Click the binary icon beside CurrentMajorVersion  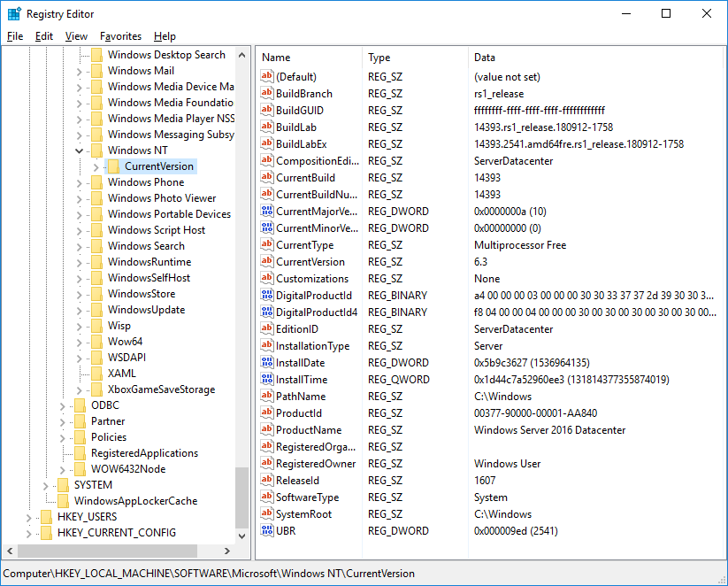point(267,211)
